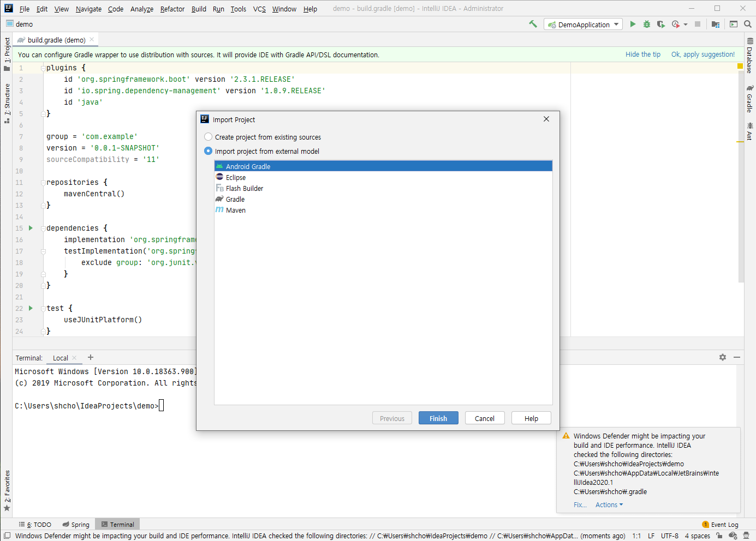756x541 pixels.
Task: Select Android Gradle in model list
Action: coord(383,166)
